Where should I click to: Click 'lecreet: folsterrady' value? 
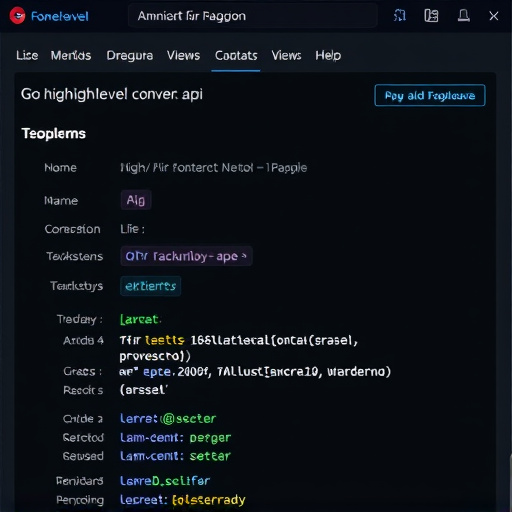pyautogui.click(x=183, y=500)
